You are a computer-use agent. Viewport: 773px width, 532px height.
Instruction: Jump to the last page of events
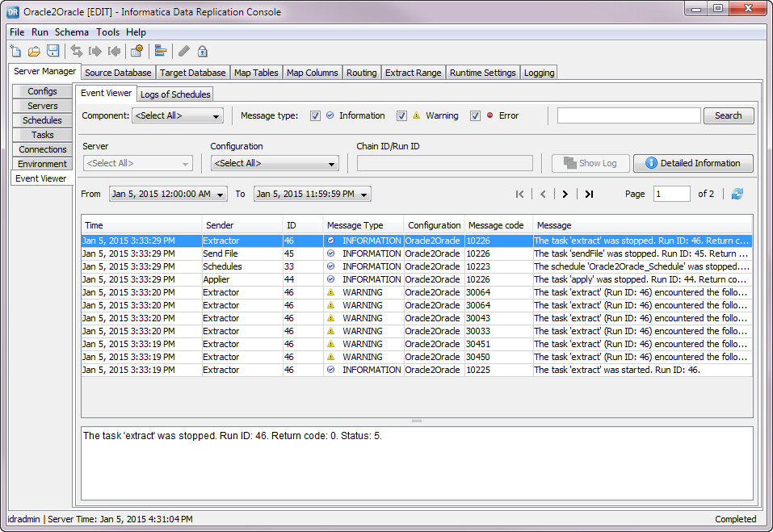[x=589, y=194]
